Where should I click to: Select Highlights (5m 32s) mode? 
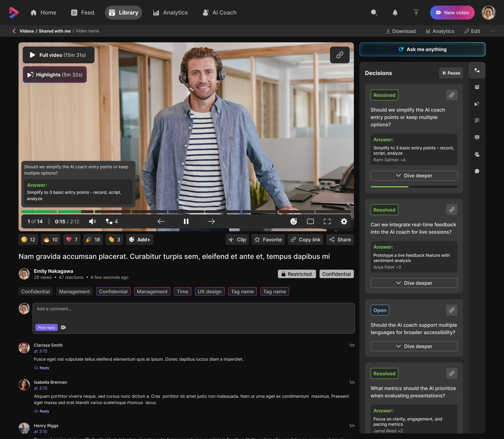55,75
